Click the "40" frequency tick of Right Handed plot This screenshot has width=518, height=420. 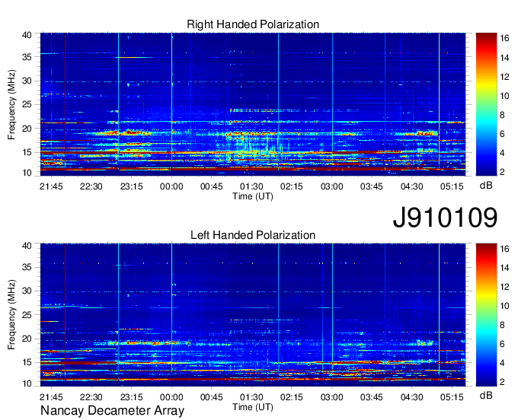[x=27, y=35]
